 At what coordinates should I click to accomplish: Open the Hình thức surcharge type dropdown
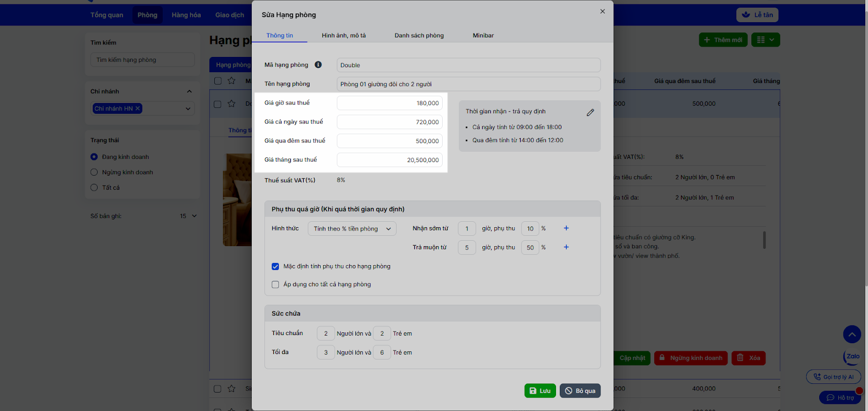click(352, 229)
